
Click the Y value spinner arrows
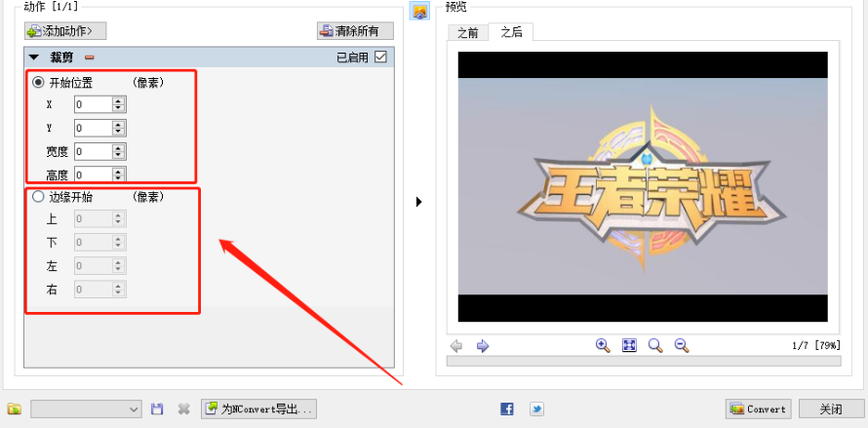[118, 128]
